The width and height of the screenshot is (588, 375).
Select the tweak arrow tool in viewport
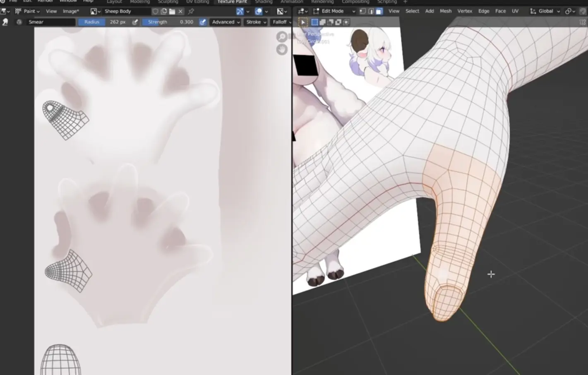303,22
